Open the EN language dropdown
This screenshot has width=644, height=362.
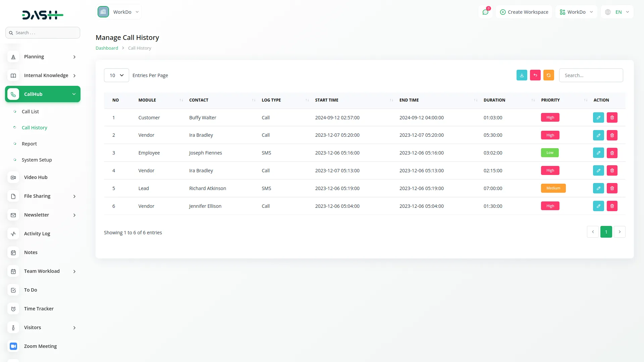coord(616,12)
